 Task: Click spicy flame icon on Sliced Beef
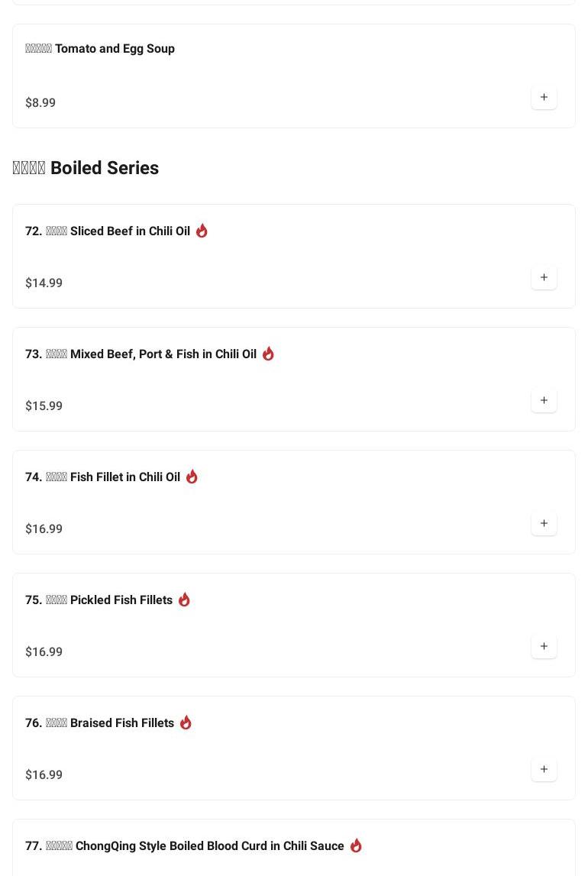(x=202, y=231)
